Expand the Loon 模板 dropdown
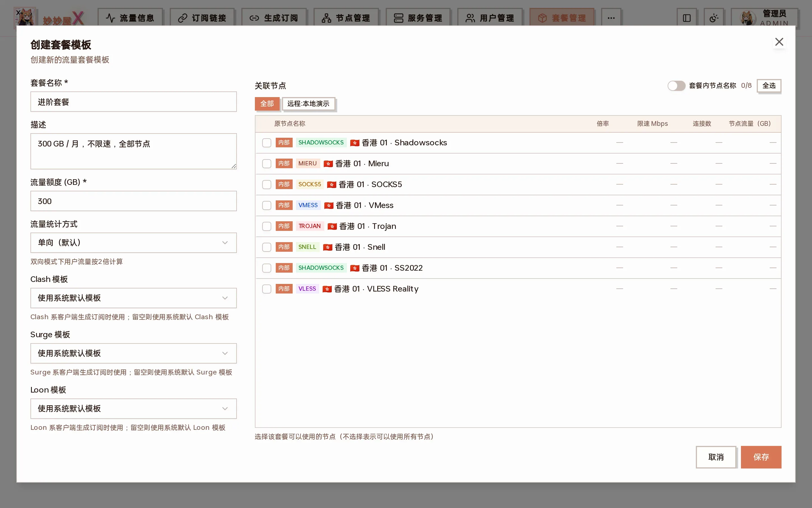Image resolution: width=812 pixels, height=508 pixels. pos(133,409)
